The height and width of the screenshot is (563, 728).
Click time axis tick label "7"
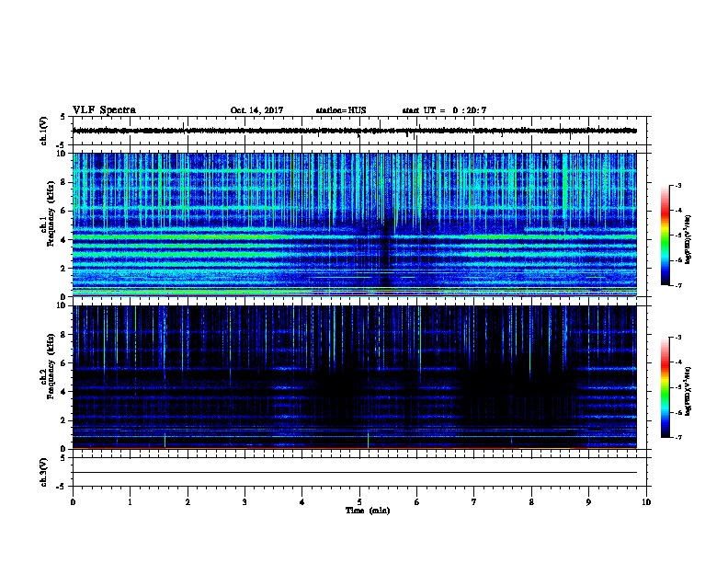click(474, 502)
